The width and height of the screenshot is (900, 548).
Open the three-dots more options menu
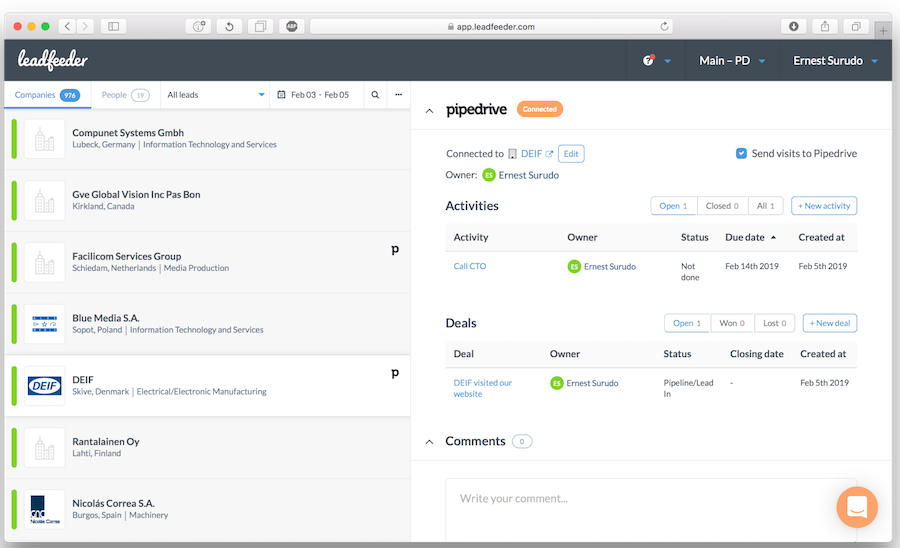(398, 95)
